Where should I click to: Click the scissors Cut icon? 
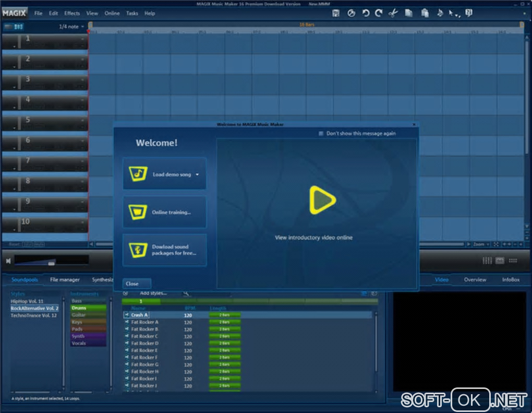393,13
